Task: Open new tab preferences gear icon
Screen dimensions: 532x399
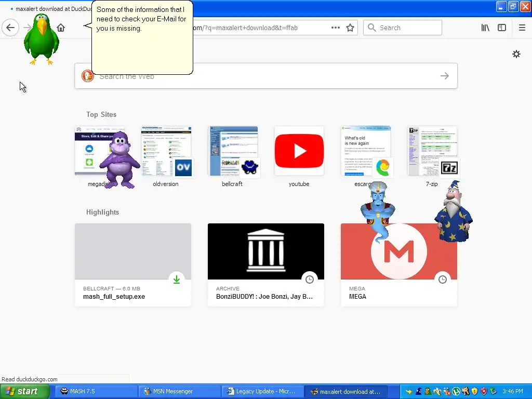Action: [516, 54]
